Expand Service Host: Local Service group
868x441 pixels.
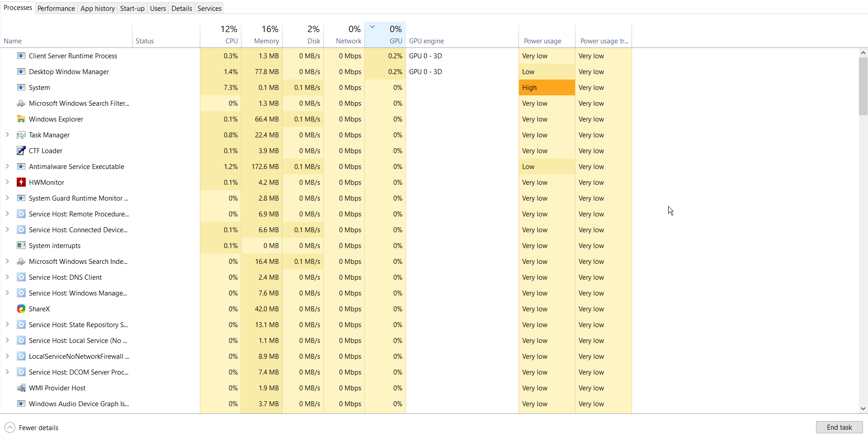click(7, 340)
